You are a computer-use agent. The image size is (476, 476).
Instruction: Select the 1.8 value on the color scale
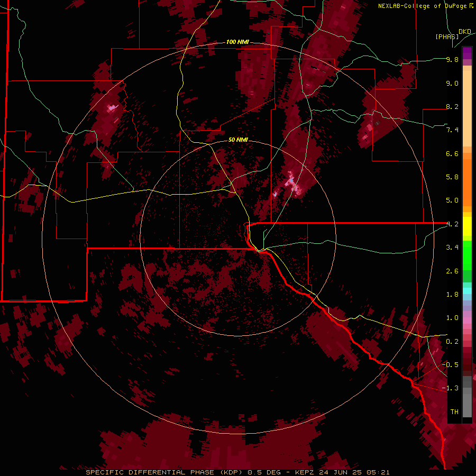click(452, 295)
